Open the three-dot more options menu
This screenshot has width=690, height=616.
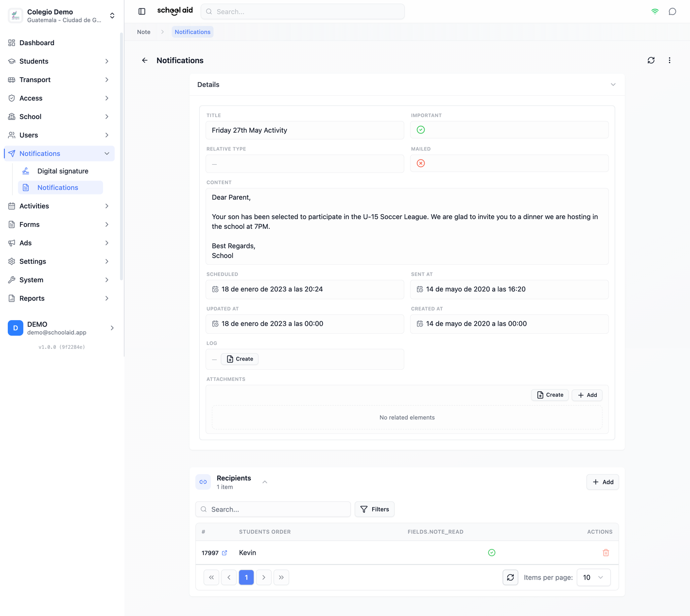click(x=670, y=60)
